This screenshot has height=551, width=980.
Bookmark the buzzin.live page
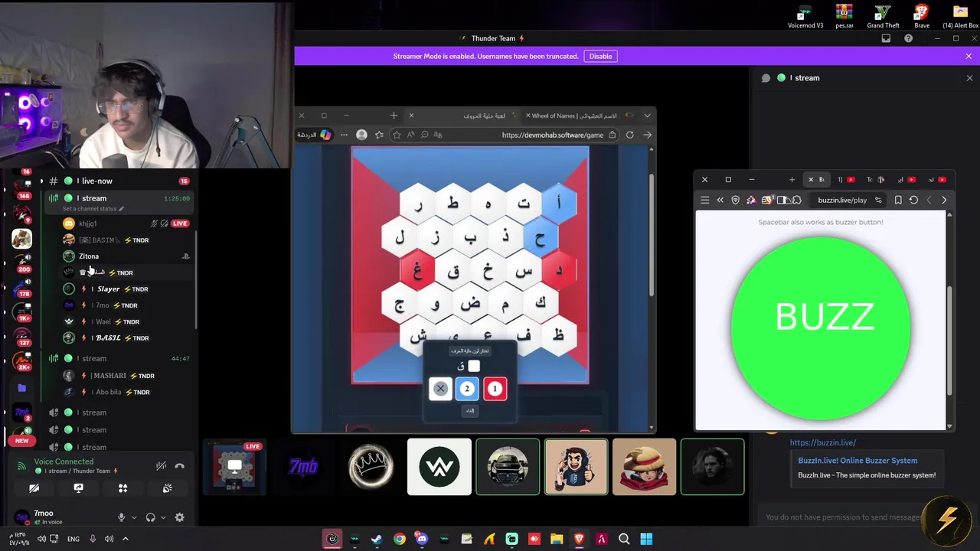pos(898,201)
